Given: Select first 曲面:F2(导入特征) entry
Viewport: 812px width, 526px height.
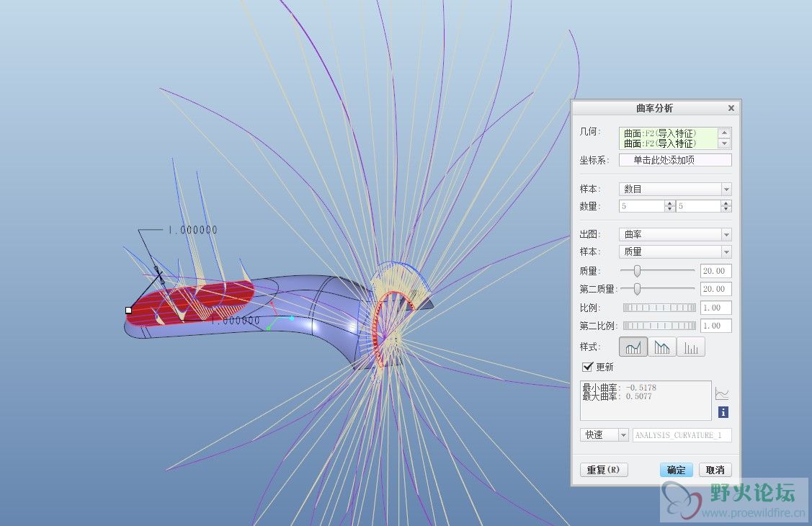Looking at the screenshot, I should [x=660, y=133].
